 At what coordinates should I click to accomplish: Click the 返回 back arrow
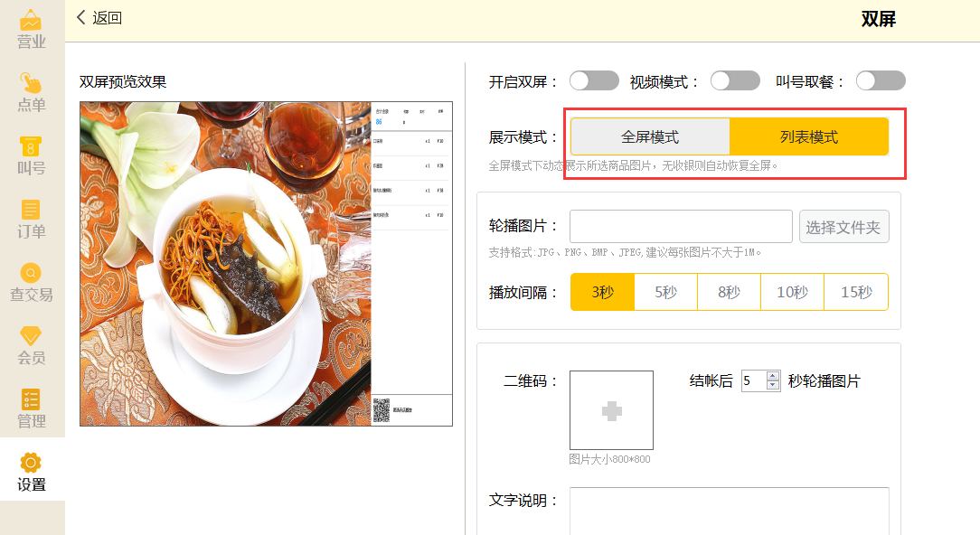pyautogui.click(x=99, y=18)
